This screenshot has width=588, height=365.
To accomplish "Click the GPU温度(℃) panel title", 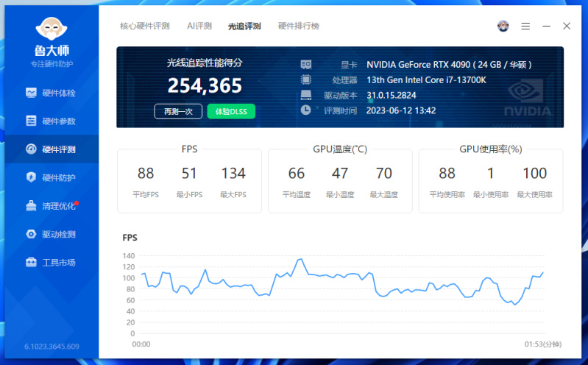I will pos(340,149).
